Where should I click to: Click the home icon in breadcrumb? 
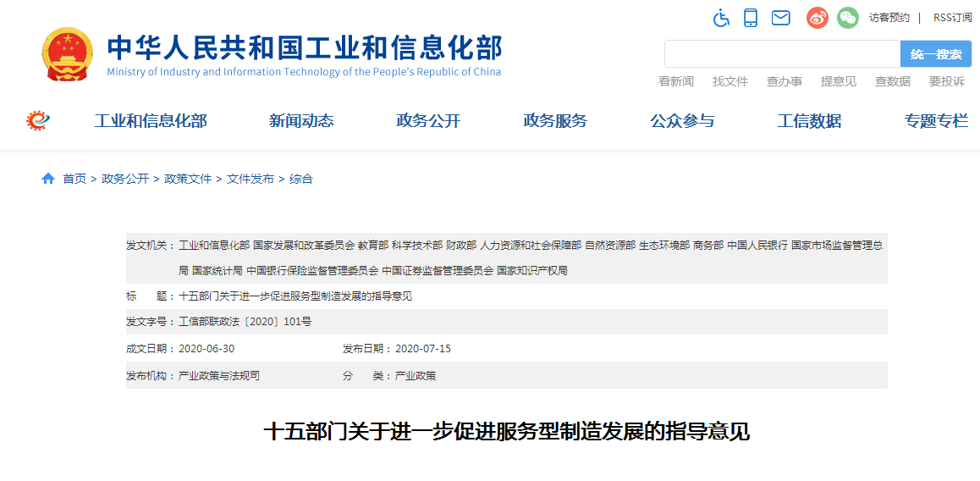48,179
